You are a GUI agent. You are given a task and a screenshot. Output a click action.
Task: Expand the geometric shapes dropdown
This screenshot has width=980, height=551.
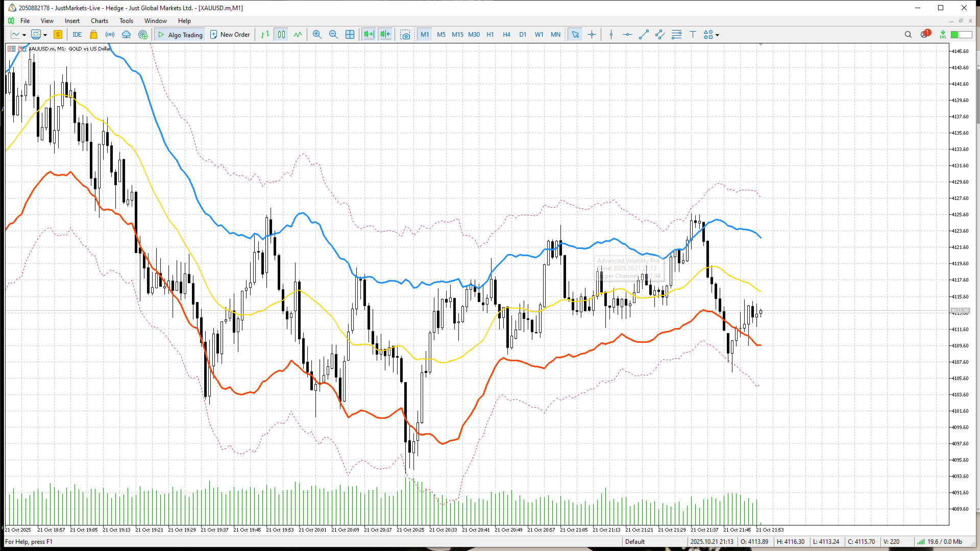717,34
